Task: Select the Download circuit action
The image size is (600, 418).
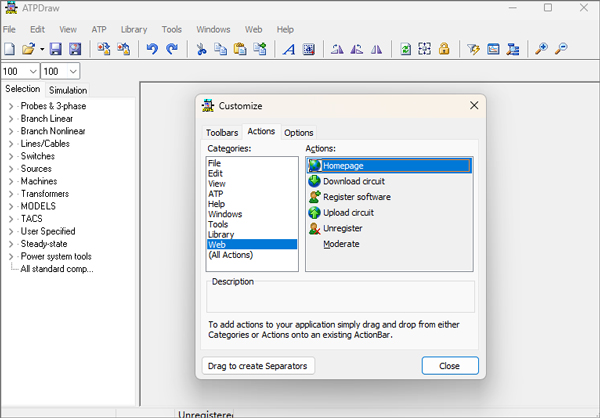Action: [353, 181]
